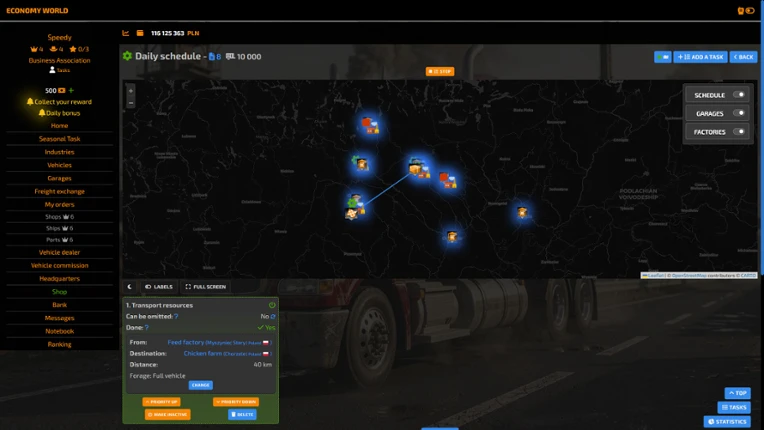
Task: Open the Feed factory link
Action: click(186, 342)
